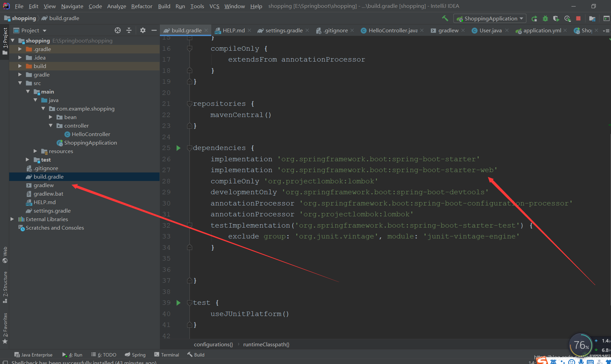Fold the testImplementation block at line 32
The image size is (611, 364).
pos(190,225)
